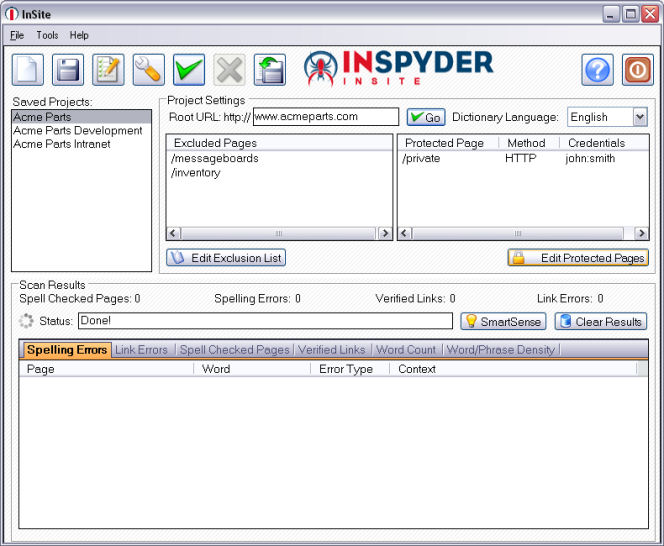Click the orange power exit icon
The height and width of the screenshot is (546, 664).
pyautogui.click(x=637, y=70)
